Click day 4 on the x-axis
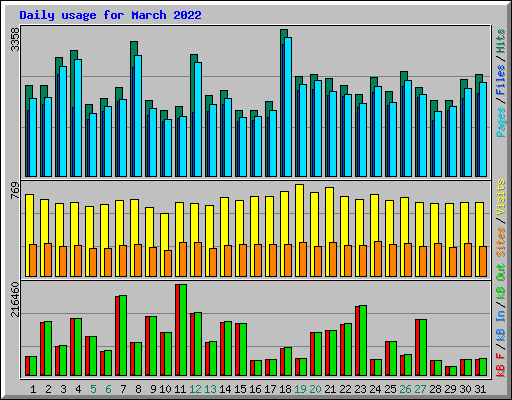512x400 pixels. (x=78, y=389)
